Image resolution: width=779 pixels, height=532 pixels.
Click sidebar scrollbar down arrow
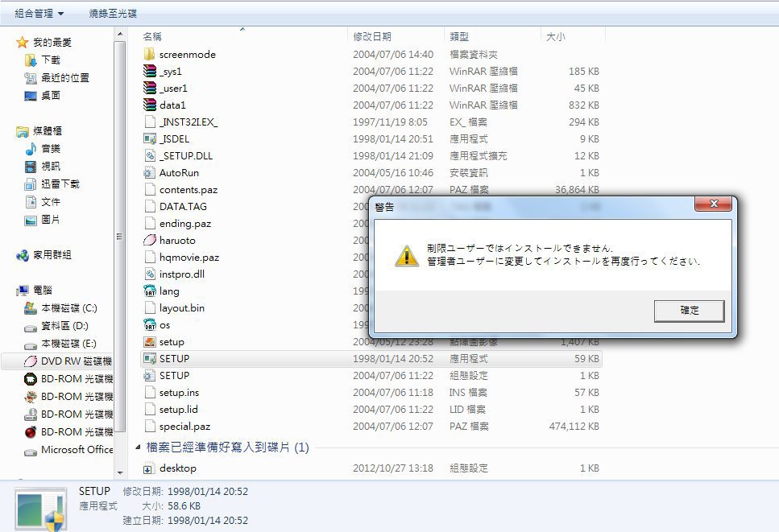(120, 472)
